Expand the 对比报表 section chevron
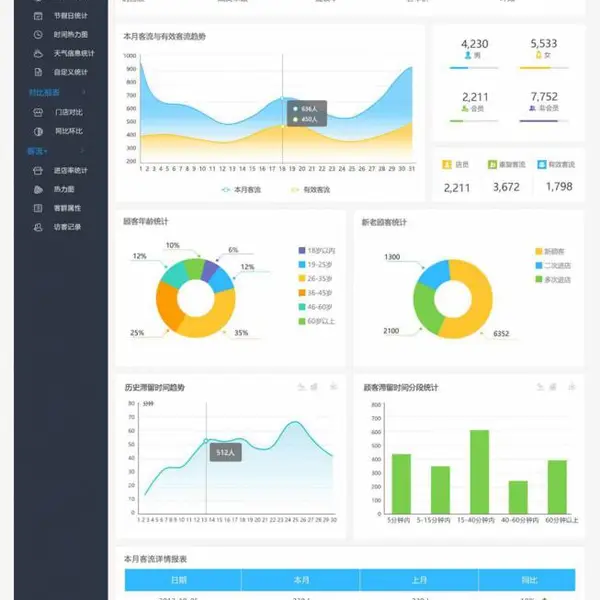The height and width of the screenshot is (600, 600). 84,92
